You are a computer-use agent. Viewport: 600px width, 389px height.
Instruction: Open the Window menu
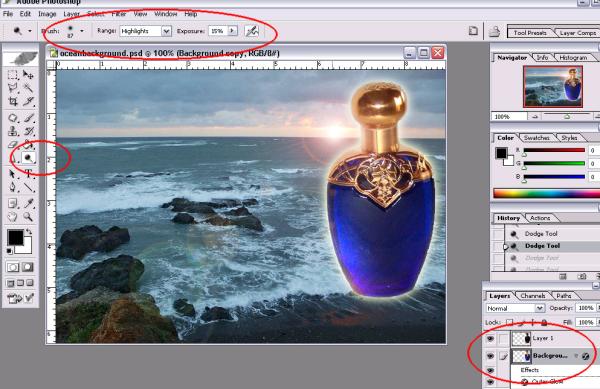click(x=165, y=14)
